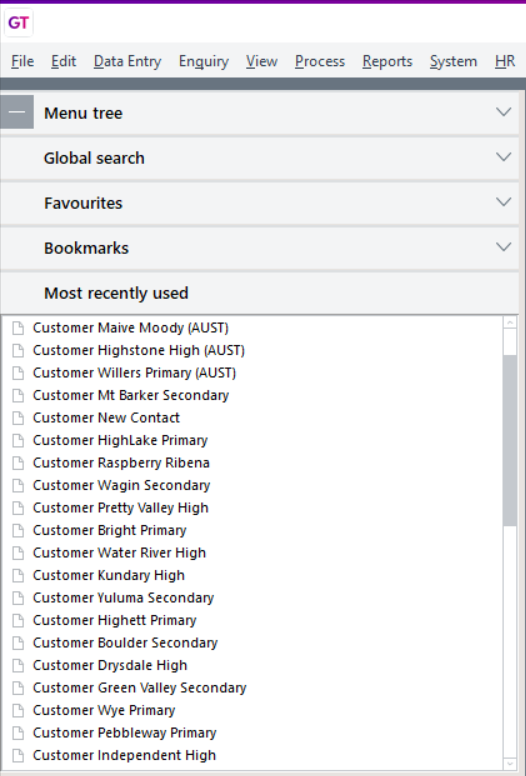
Task: Open the Data Entry menu
Action: [128, 61]
